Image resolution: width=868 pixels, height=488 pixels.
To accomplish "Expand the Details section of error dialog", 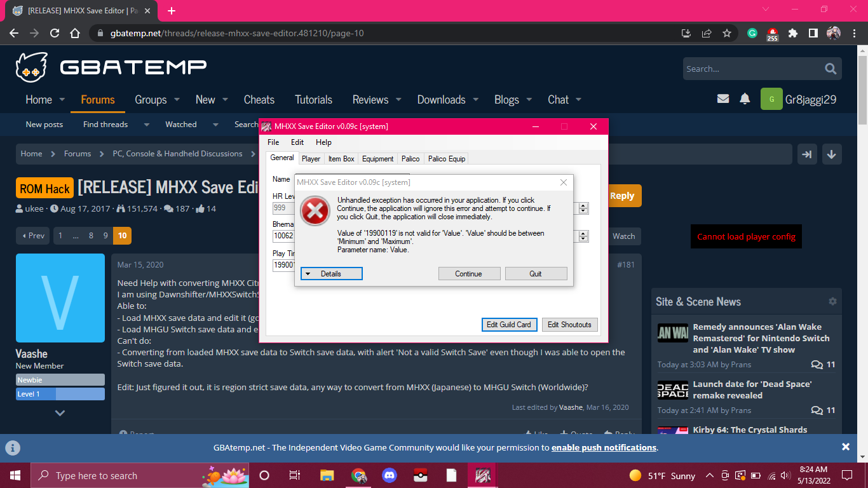I will pyautogui.click(x=331, y=274).
